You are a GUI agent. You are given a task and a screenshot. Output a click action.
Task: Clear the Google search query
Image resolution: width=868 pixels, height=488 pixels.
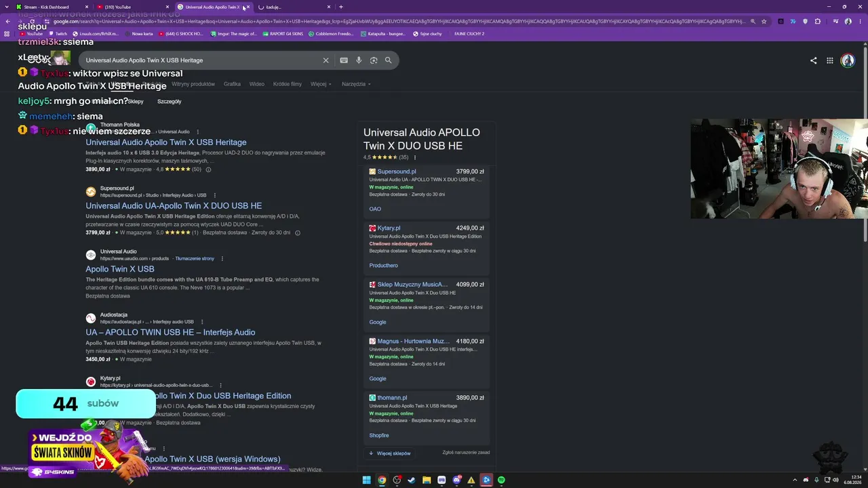[x=325, y=60]
